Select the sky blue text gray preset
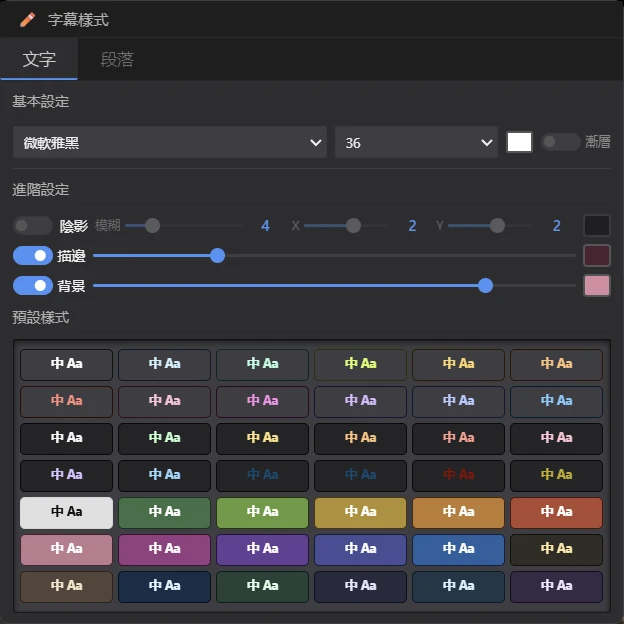Screen dimensions: 624x624 point(556,401)
